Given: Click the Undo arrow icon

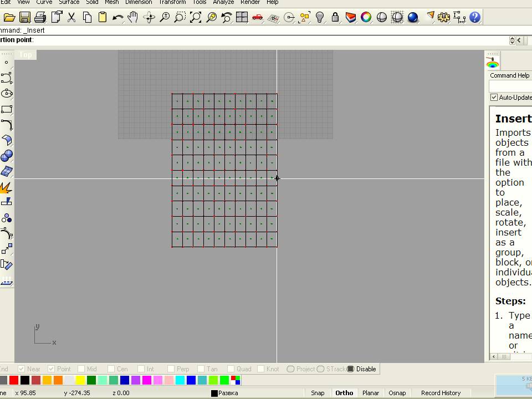Looking at the screenshot, I should coord(117,18).
